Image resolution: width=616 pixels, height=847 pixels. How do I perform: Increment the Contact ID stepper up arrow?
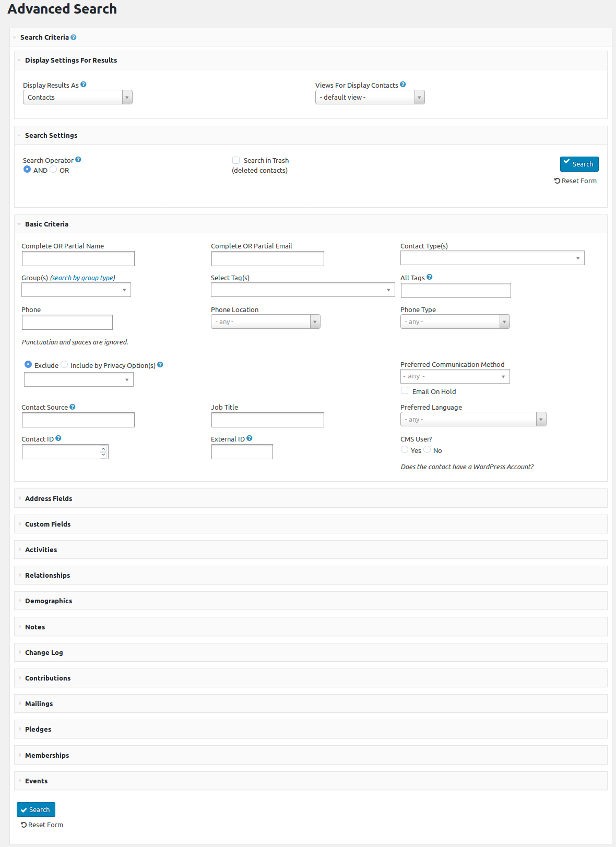pos(103,449)
